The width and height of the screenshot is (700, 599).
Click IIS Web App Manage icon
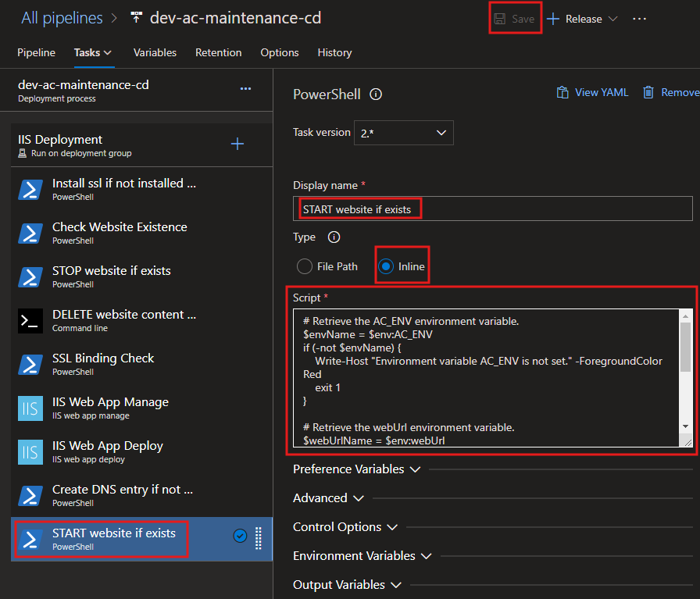tap(30, 408)
